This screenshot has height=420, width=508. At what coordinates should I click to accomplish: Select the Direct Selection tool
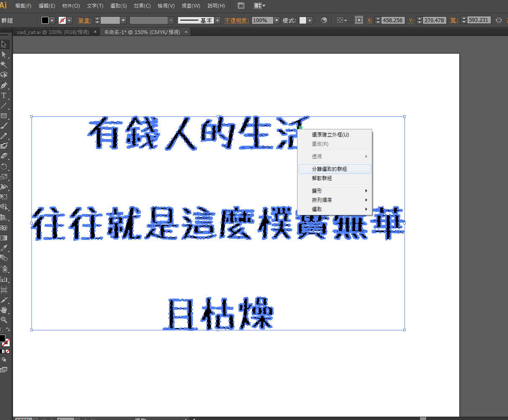pos(4,54)
